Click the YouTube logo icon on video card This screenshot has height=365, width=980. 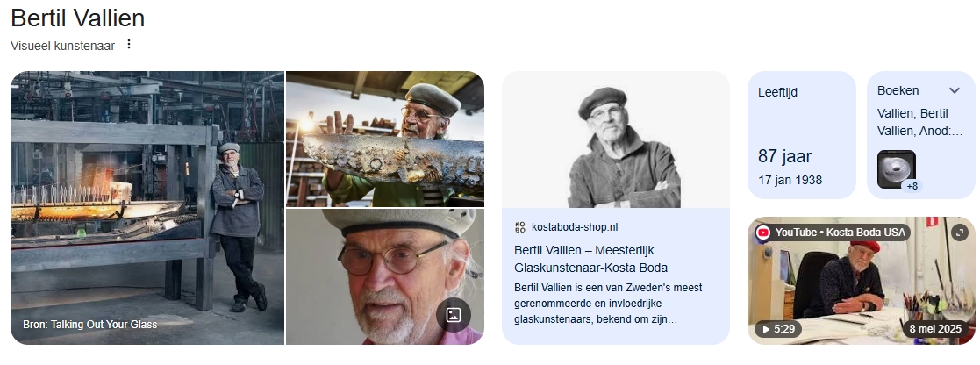[x=762, y=233]
